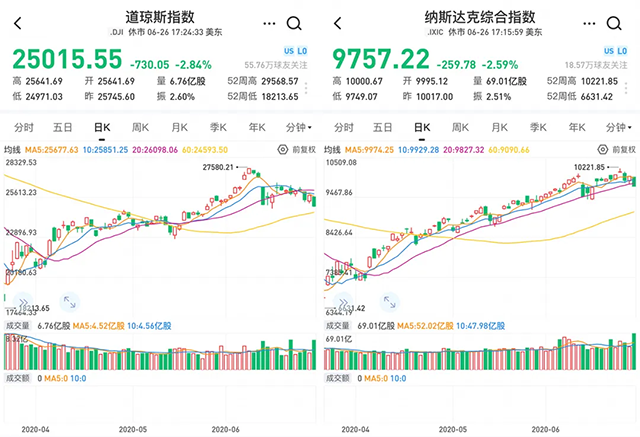Select 周K tab in 道琼斯 panel
The height and width of the screenshot is (437, 640).
[140, 128]
